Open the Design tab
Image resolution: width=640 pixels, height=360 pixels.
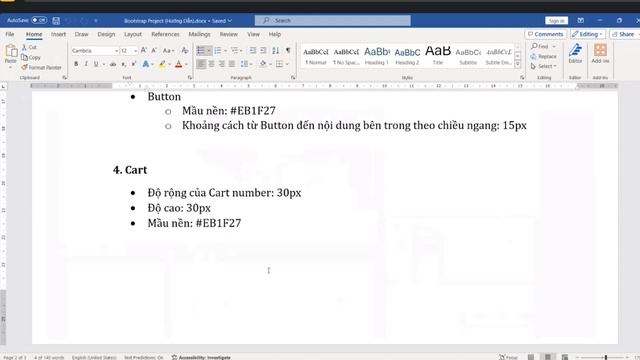[106, 34]
